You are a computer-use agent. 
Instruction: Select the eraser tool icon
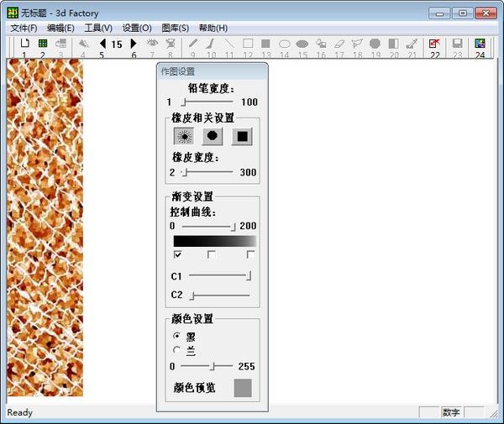[x=339, y=43]
